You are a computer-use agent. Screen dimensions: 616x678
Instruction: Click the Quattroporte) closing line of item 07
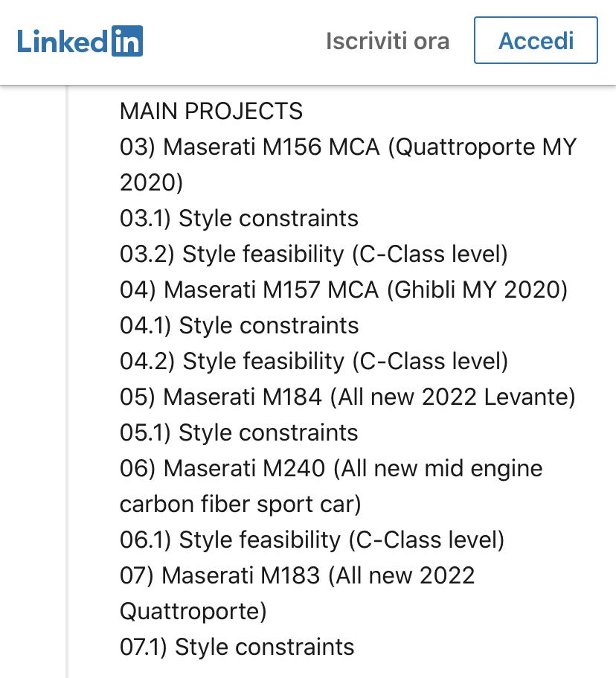tap(193, 612)
